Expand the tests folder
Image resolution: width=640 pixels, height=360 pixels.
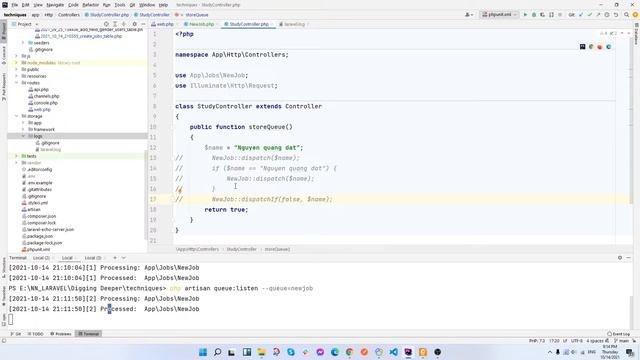click(17, 156)
